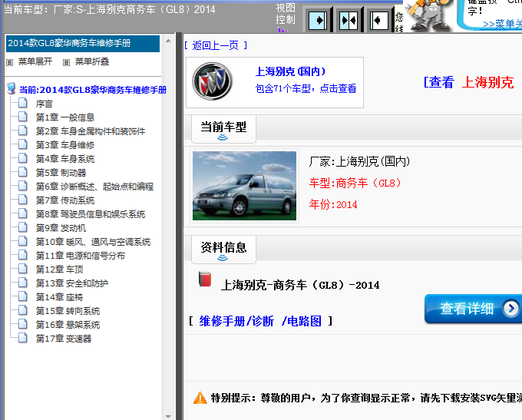Open 第11章 电源和信号分布
Screen dimensions: 522x420
click(81, 256)
